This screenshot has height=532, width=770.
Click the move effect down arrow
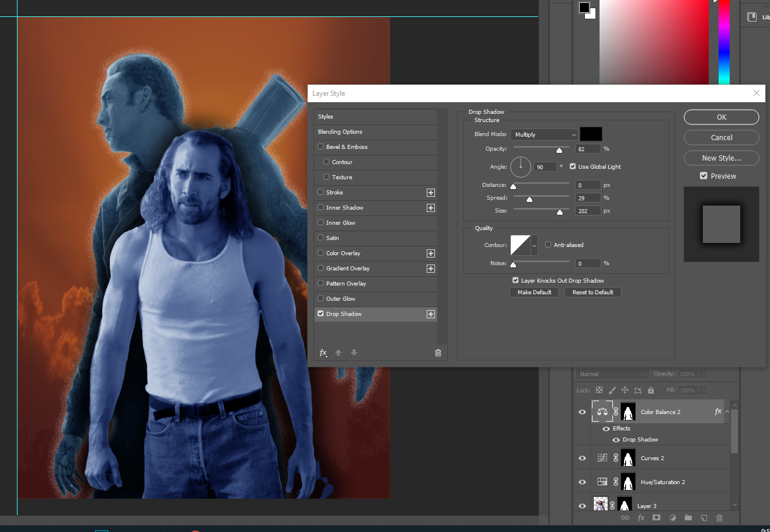click(354, 353)
